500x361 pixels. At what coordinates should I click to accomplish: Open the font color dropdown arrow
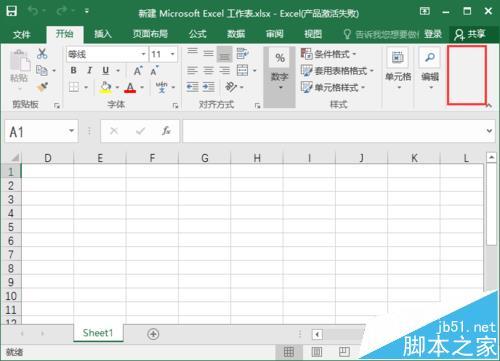pyautogui.click(x=142, y=87)
